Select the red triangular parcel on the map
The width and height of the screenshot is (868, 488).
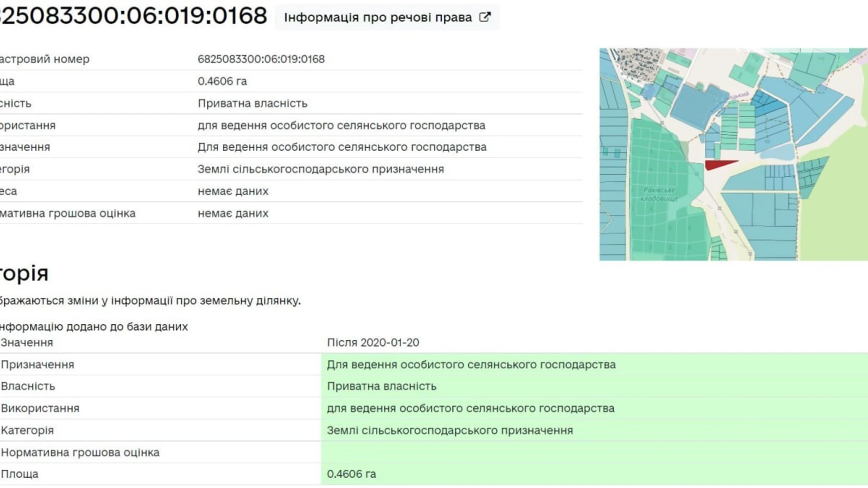(718, 165)
